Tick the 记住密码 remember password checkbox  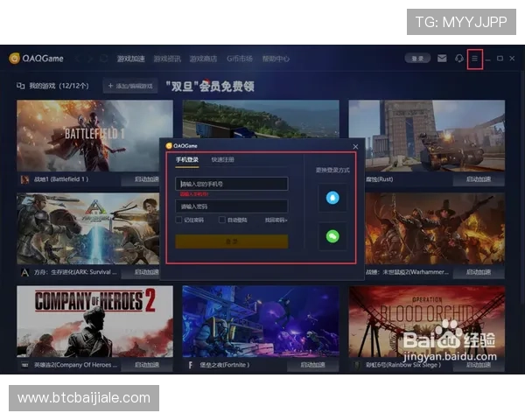click(179, 220)
